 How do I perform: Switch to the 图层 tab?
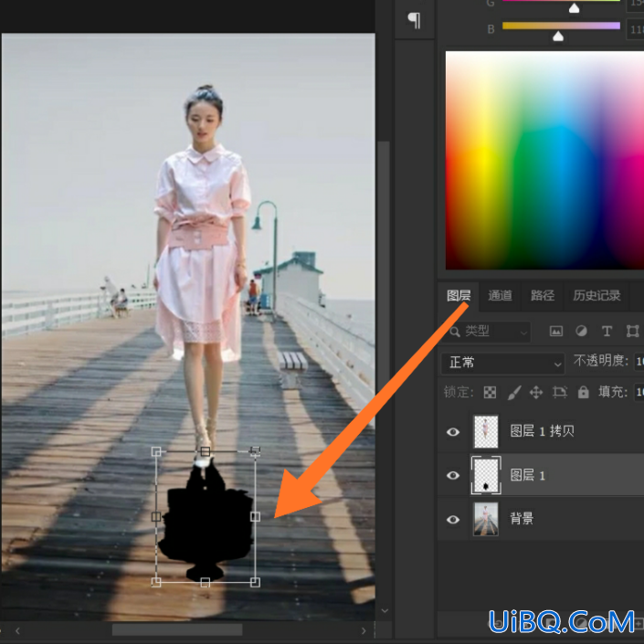[x=459, y=296]
